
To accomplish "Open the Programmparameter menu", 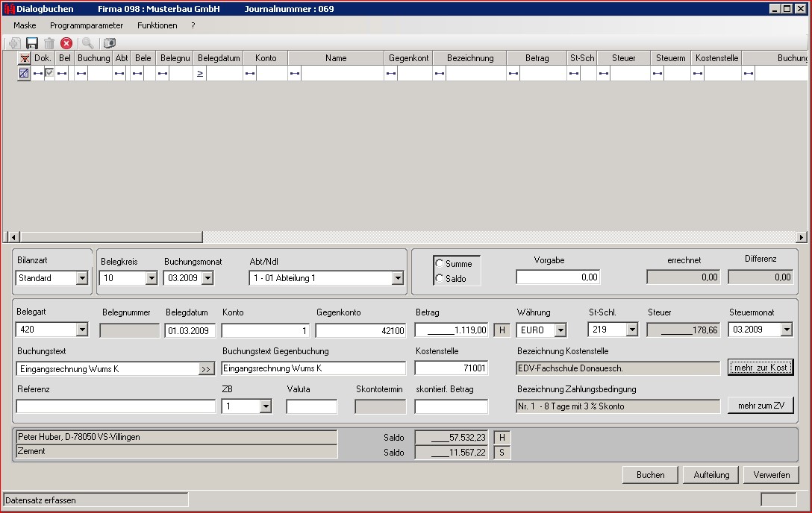I will (87, 25).
